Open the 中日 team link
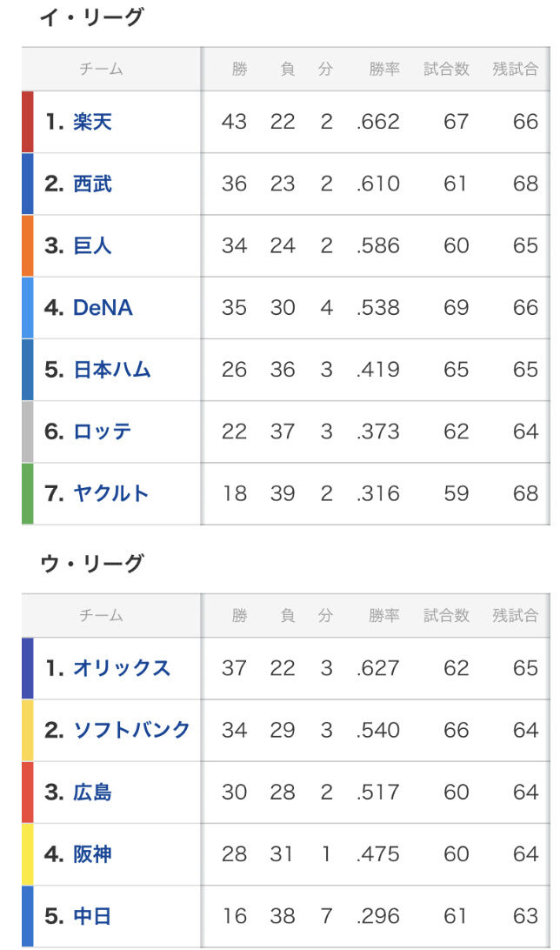The height and width of the screenshot is (950, 560). (92, 916)
